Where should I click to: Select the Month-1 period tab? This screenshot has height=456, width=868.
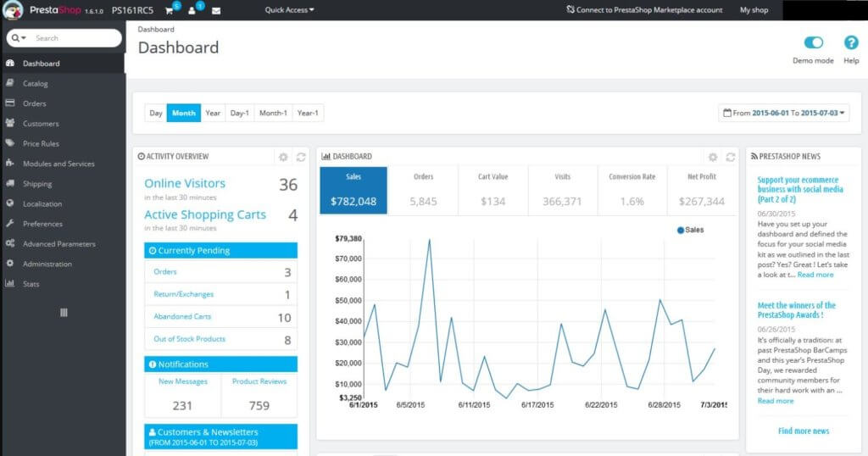(x=274, y=113)
